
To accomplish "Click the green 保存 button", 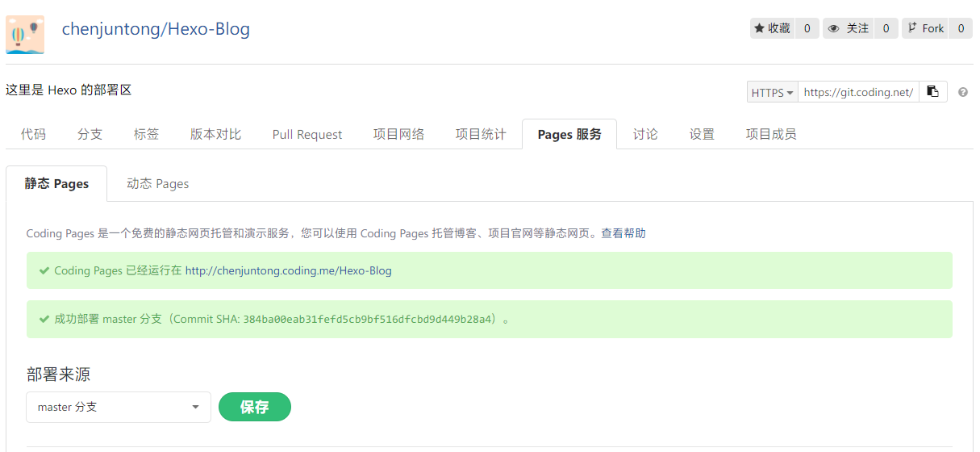I will coord(255,407).
